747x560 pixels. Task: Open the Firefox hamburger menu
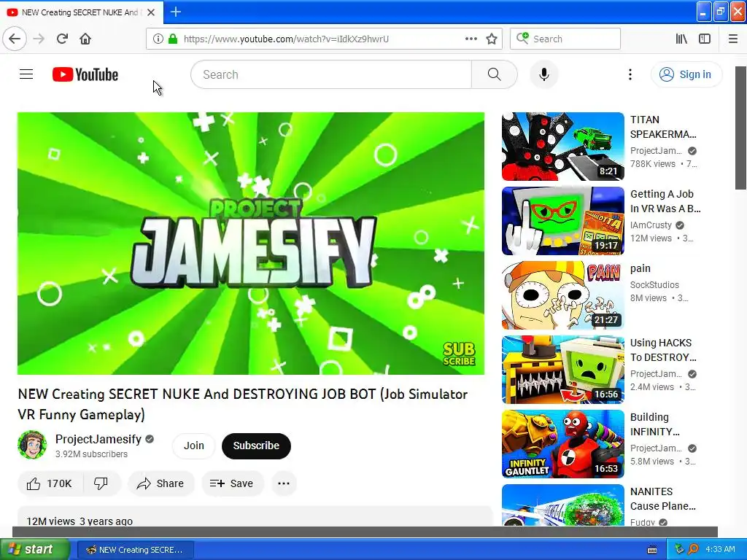[733, 39]
